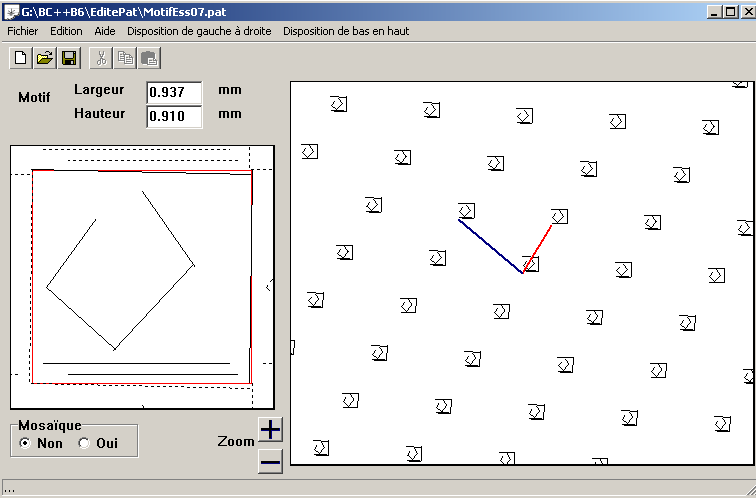
Task: Open Disposition de gauche à droite menu
Action: pos(199,31)
